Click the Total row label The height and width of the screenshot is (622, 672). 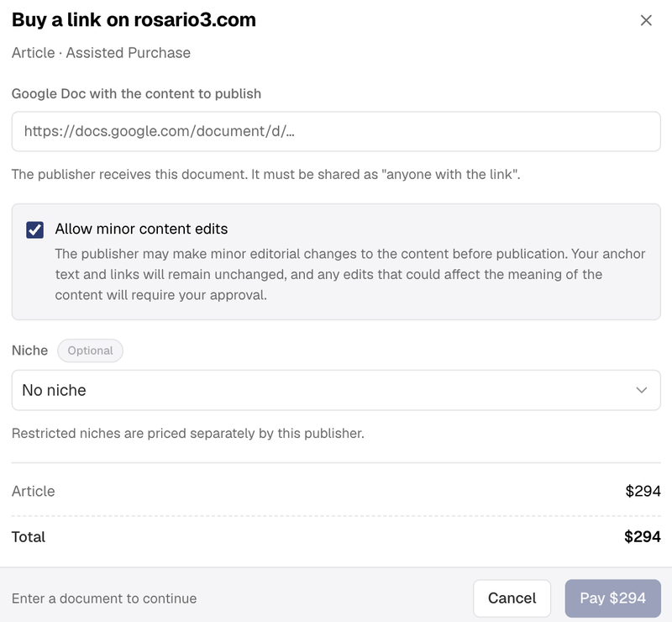[x=29, y=536]
